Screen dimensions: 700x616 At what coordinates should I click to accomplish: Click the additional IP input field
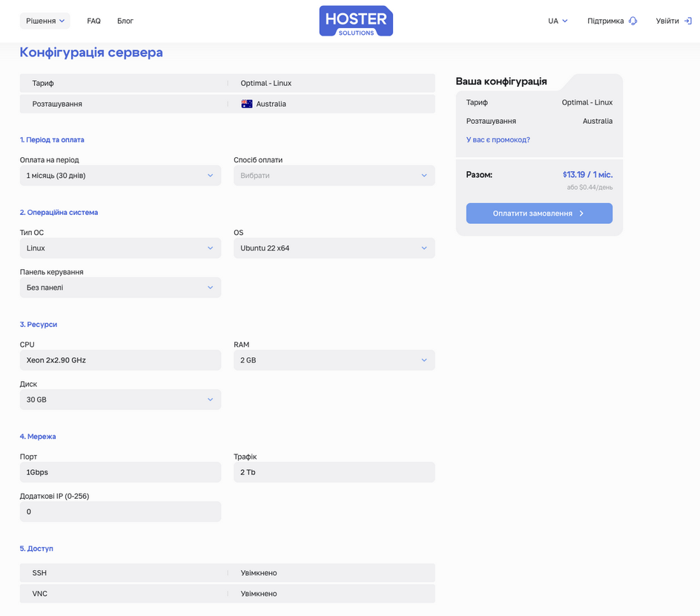[120, 511]
